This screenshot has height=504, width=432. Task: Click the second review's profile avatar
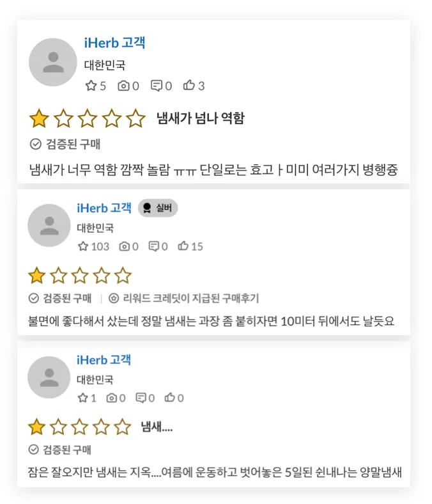(49, 226)
